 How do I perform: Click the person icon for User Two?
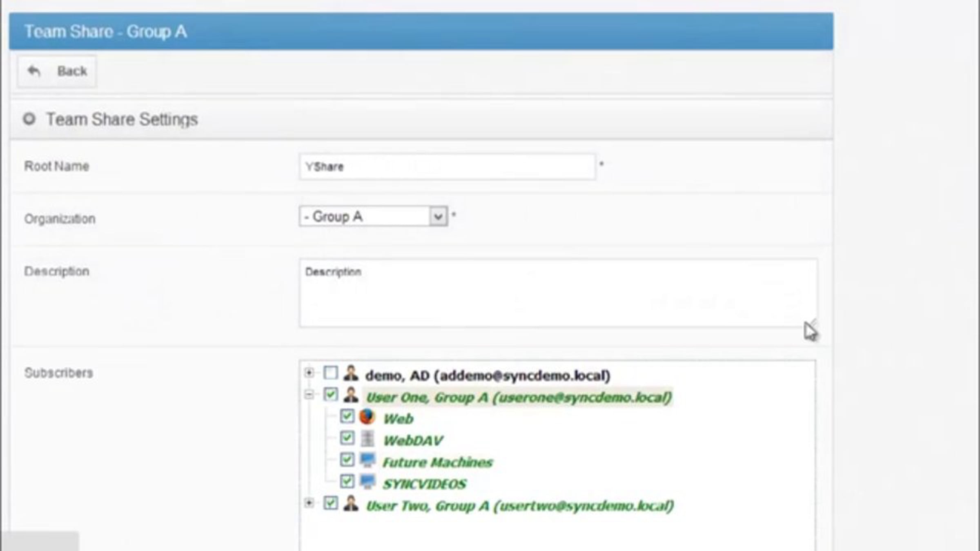point(351,503)
